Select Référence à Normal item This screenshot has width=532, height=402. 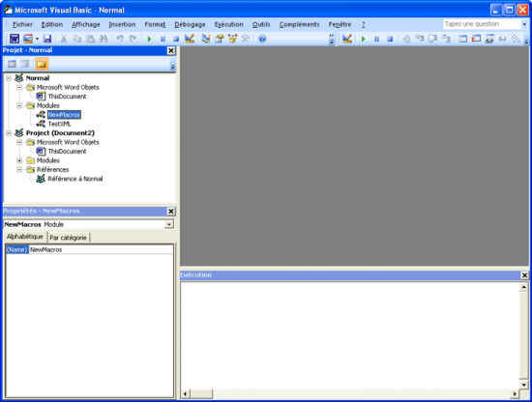coord(75,179)
